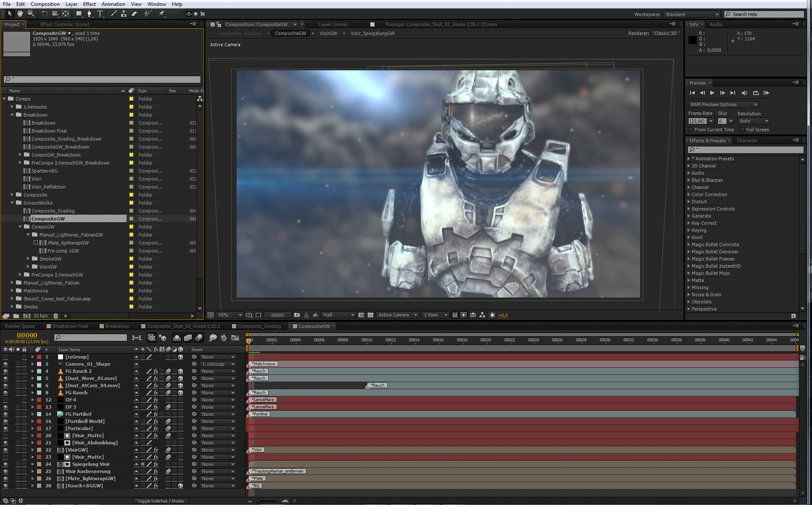Select the Eraser tool
The image size is (812, 505).
tap(134, 14)
